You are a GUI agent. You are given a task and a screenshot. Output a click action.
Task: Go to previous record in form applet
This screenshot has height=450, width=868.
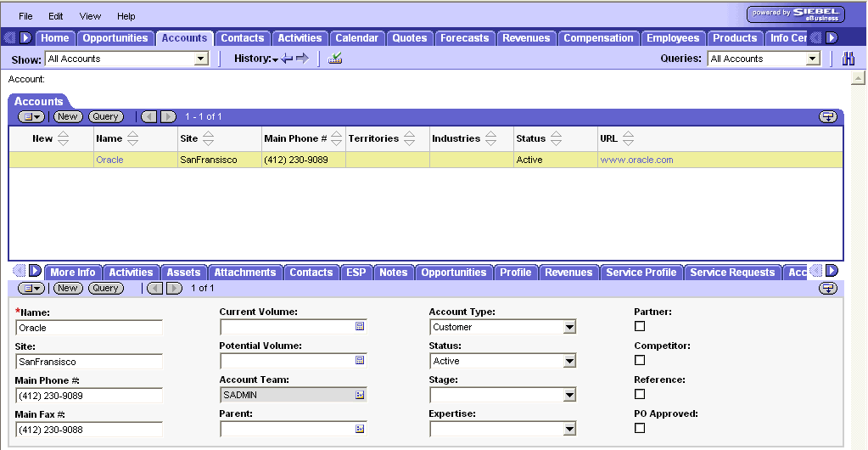[x=155, y=288]
